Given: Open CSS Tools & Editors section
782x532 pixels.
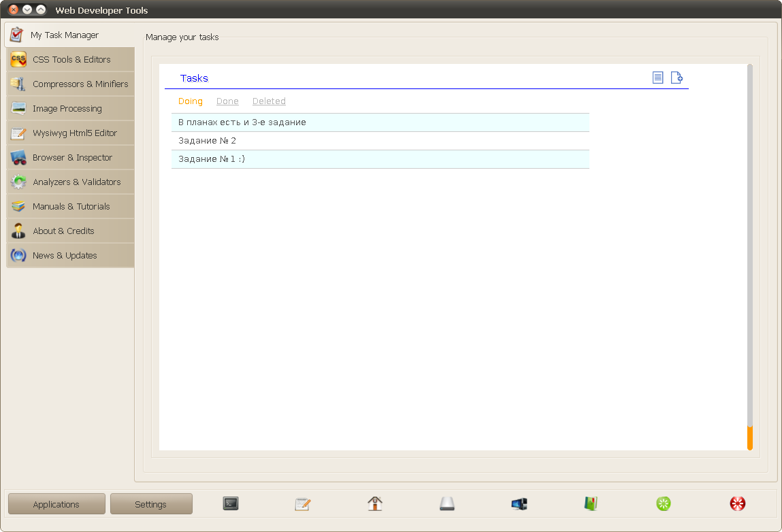Looking at the screenshot, I should pos(70,59).
